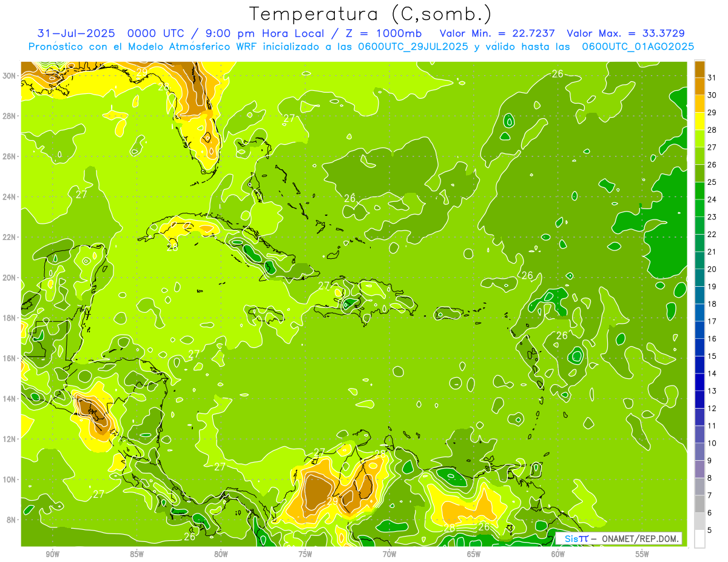Click the "0600UTC_29JUL2025" initialization time
This screenshot has width=728, height=562.
coord(413,47)
